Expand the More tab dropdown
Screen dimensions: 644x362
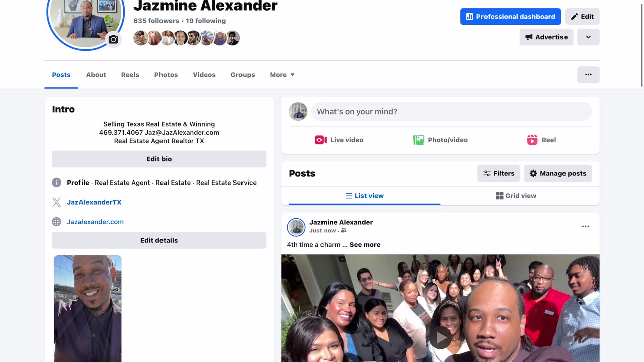(x=282, y=75)
